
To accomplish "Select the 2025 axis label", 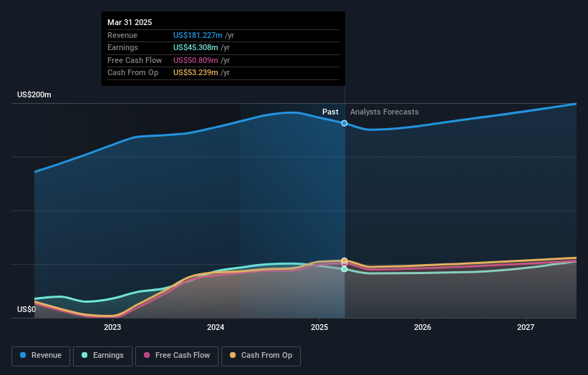I will click(319, 327).
